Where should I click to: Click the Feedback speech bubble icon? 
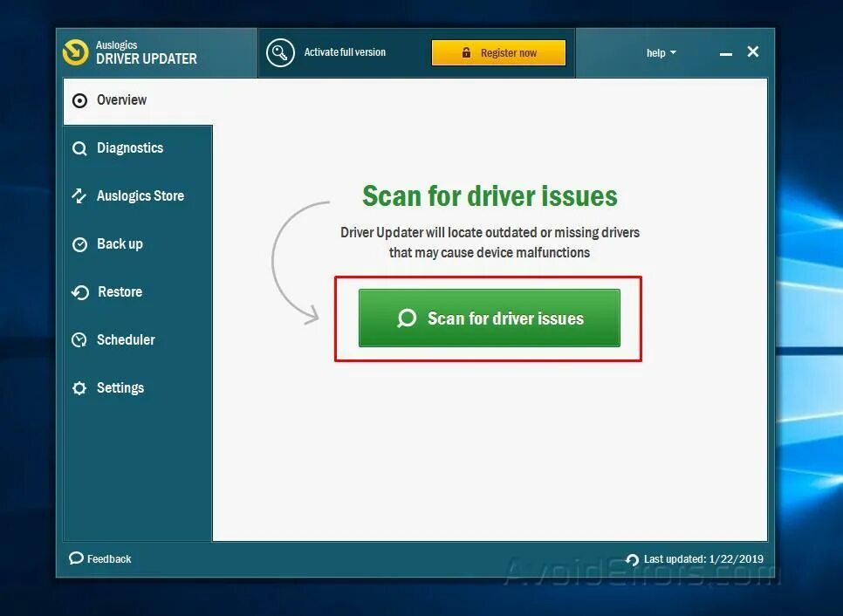tap(76, 558)
